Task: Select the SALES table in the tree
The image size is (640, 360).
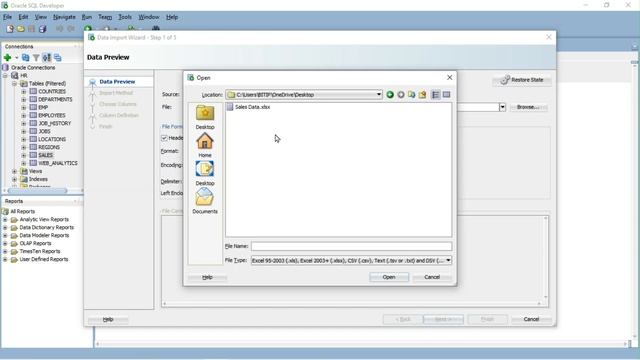Action: click(46, 155)
